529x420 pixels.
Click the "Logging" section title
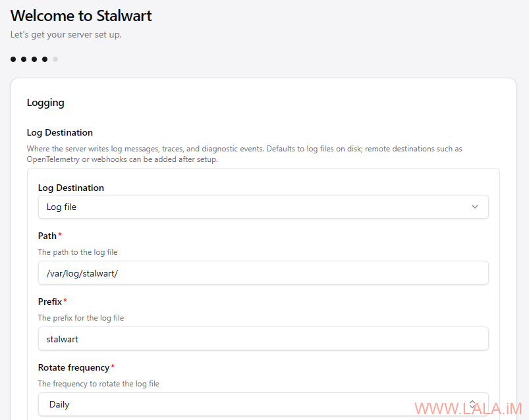tap(45, 103)
